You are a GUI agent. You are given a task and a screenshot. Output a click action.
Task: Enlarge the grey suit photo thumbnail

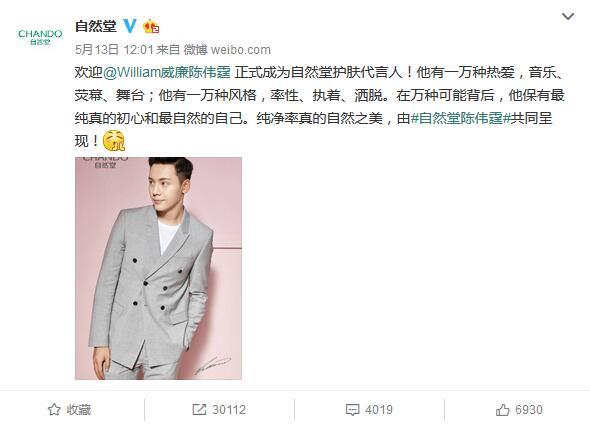click(x=158, y=268)
